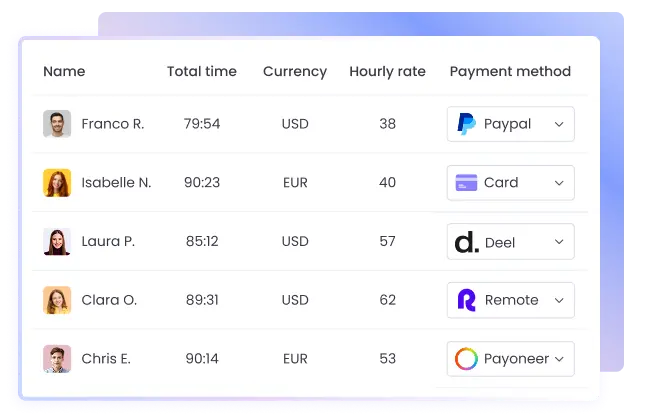Click the Hourly rate column header
Viewport: 648px width, 420px height.
pyautogui.click(x=387, y=71)
